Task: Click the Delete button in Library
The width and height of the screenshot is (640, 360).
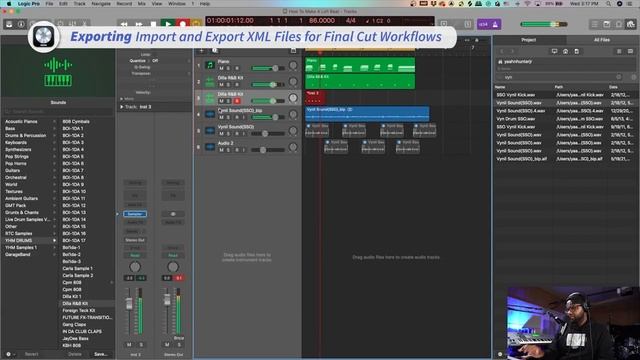Action: 75,354
